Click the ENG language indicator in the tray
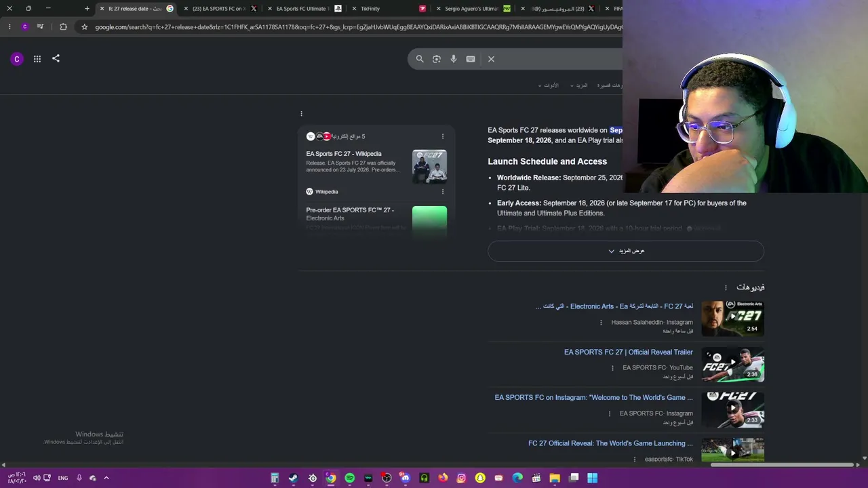Image resolution: width=868 pixels, height=488 pixels. 63,478
